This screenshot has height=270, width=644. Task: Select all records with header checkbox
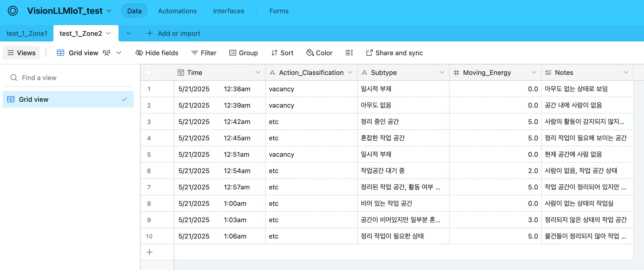click(x=149, y=72)
